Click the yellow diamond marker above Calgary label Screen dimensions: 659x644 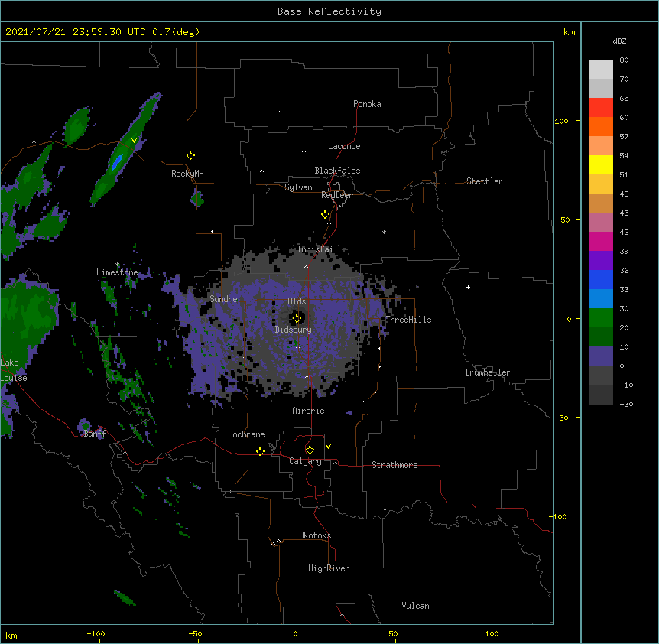pos(310,450)
